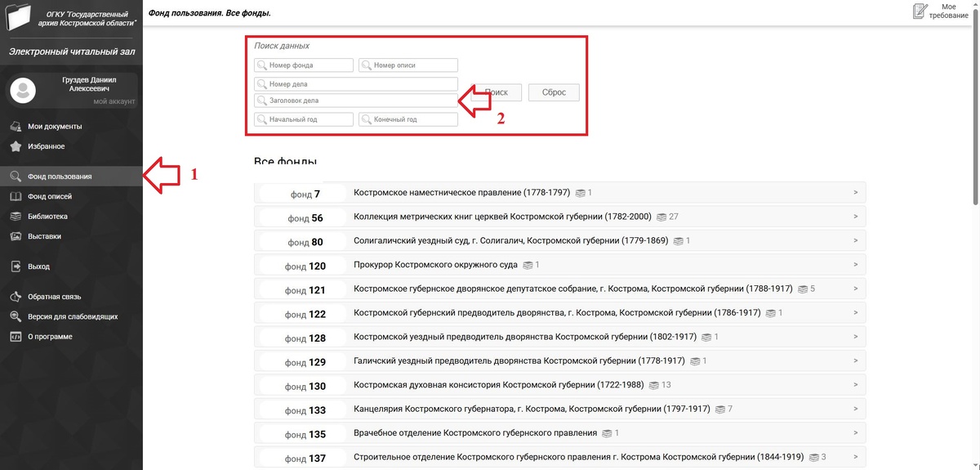The width and height of the screenshot is (980, 470).
Task: Open О программе link
Action: pos(50,337)
